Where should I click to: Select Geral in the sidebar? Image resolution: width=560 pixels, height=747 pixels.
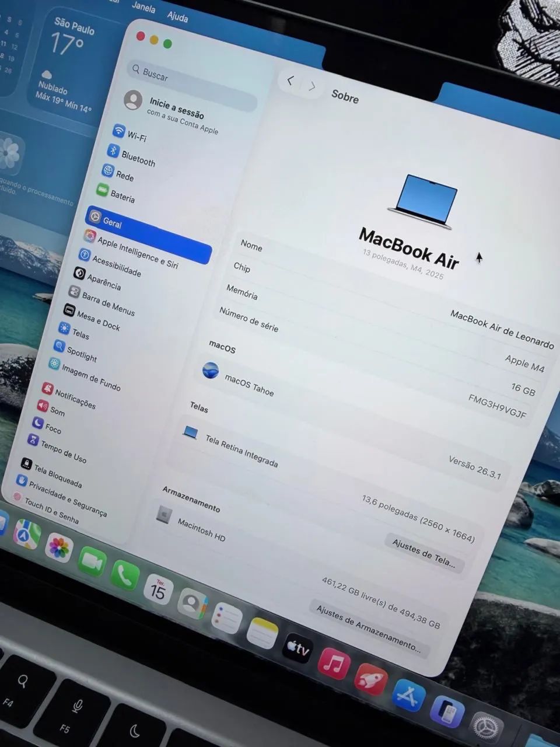click(148, 235)
